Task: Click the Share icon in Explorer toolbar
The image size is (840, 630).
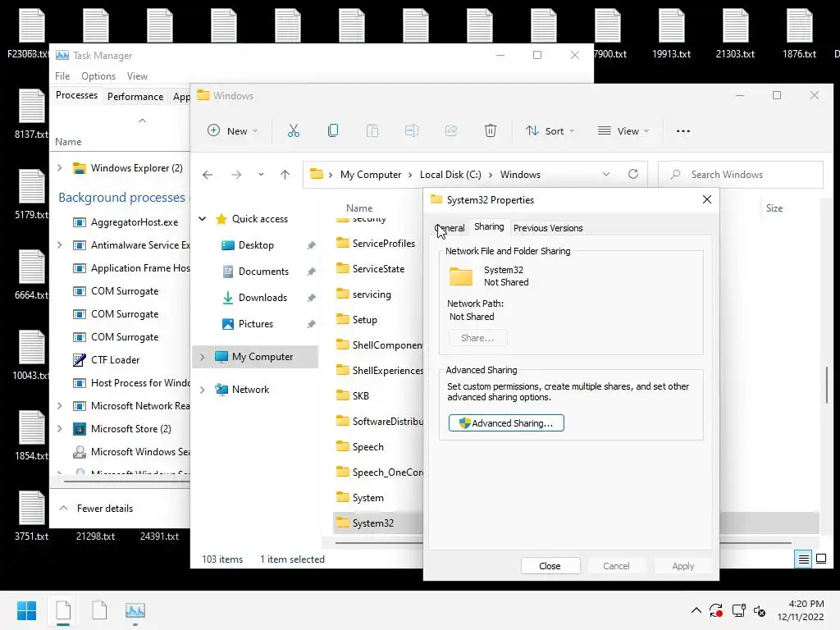Action: [x=451, y=130]
